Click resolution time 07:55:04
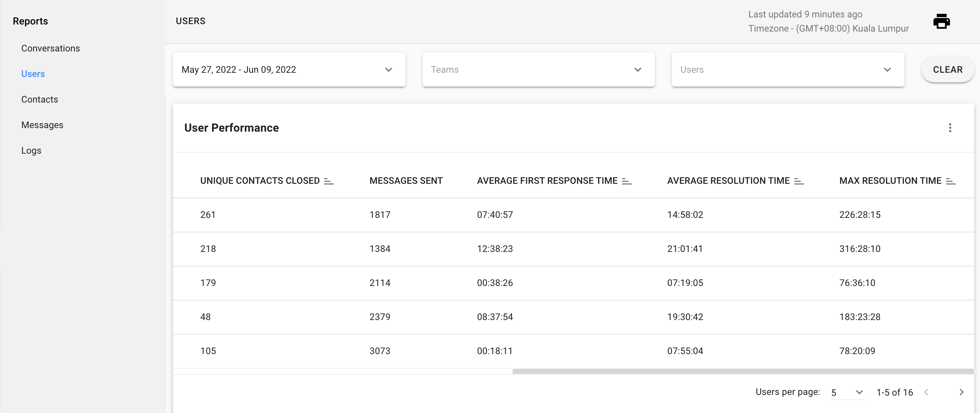This screenshot has width=980, height=413. pyautogui.click(x=685, y=351)
